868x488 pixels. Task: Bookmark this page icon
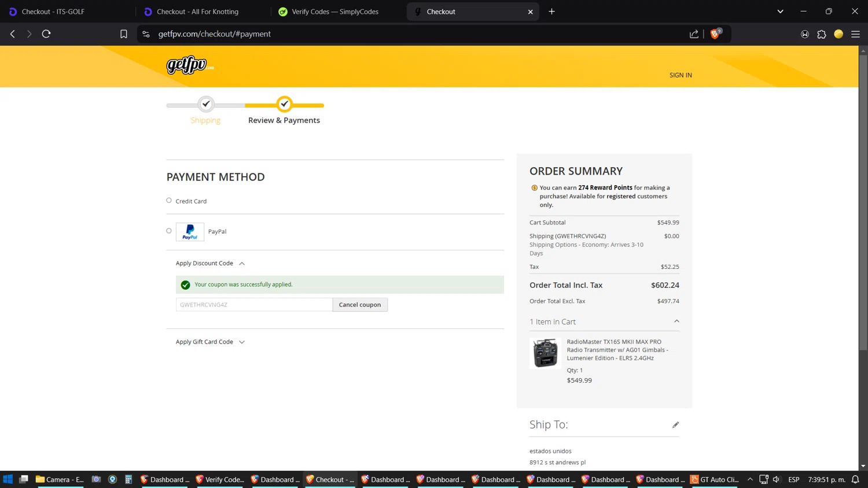123,34
